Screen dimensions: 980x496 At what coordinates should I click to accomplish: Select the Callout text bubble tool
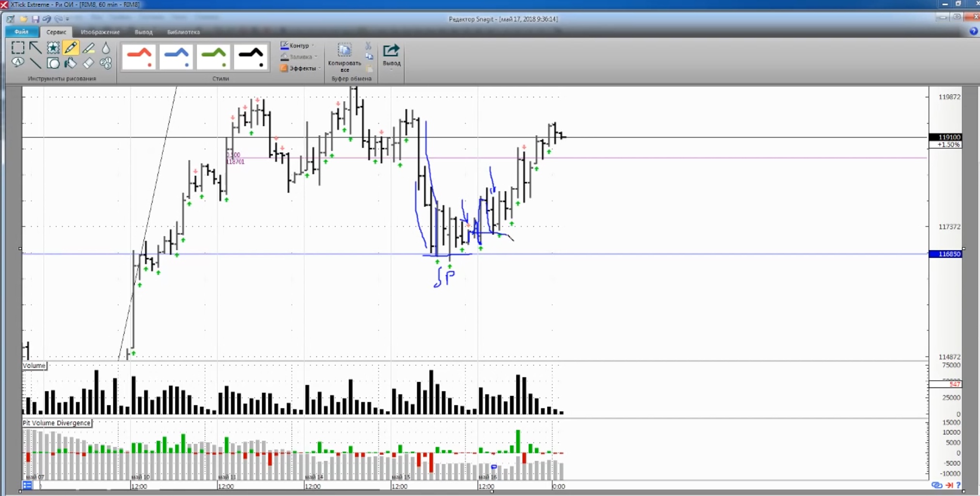click(18, 63)
